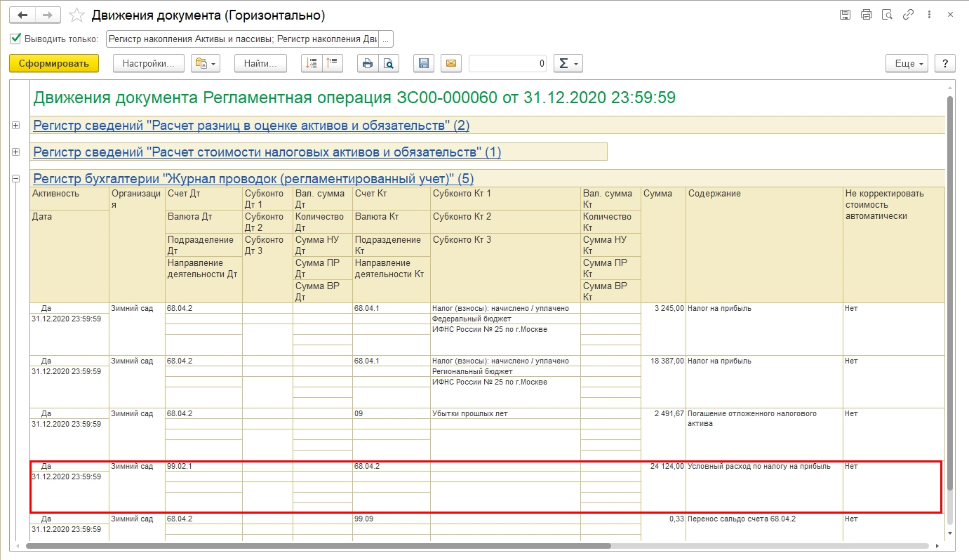
Task: Expand the 'Расчет стоимости налоговых активов' group
Action: pyautogui.click(x=15, y=152)
